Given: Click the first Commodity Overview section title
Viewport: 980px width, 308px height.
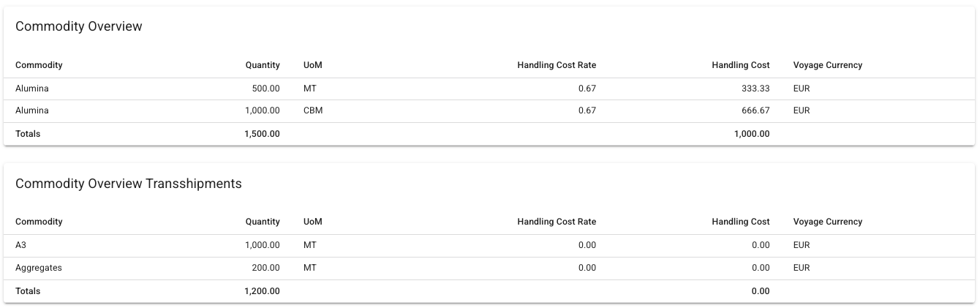Looking at the screenshot, I should (78, 26).
